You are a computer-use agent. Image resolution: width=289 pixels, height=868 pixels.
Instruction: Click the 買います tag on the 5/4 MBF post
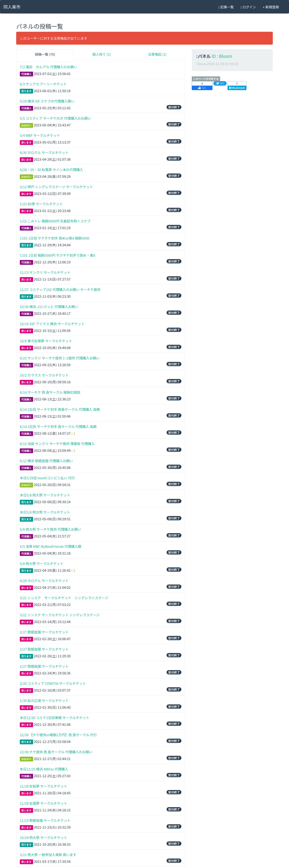click(x=26, y=143)
